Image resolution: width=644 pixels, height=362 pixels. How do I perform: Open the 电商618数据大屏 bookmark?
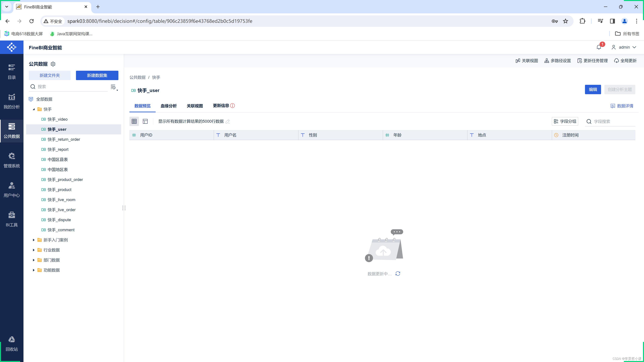point(23,34)
